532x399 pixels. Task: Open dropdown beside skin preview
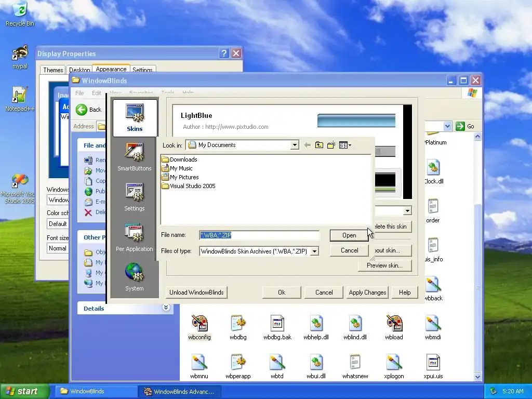point(407,211)
